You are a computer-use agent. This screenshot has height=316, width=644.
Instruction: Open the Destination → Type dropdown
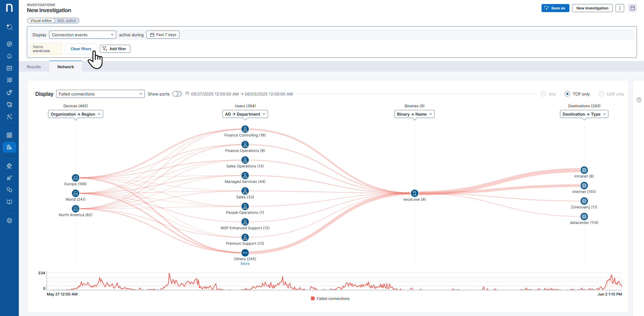(584, 114)
